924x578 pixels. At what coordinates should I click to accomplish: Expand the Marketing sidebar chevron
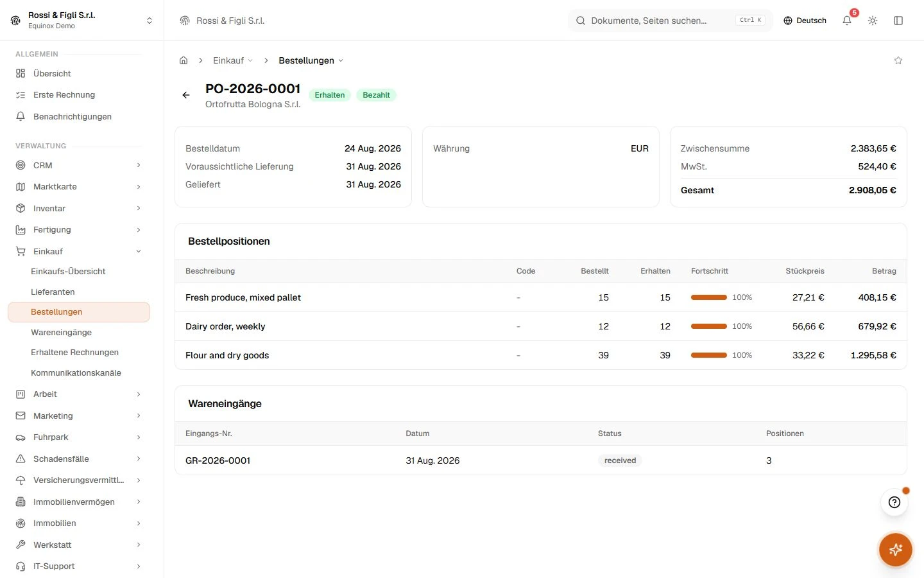pos(139,416)
